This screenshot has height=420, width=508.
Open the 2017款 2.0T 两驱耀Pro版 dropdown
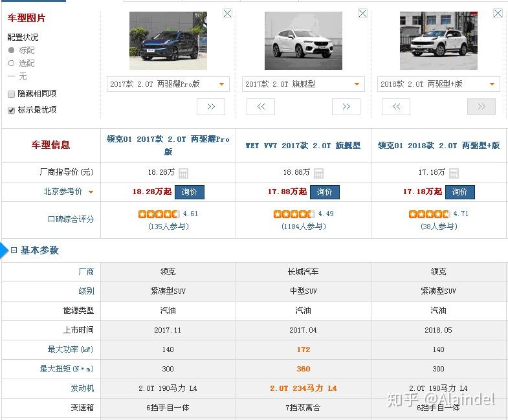point(168,84)
